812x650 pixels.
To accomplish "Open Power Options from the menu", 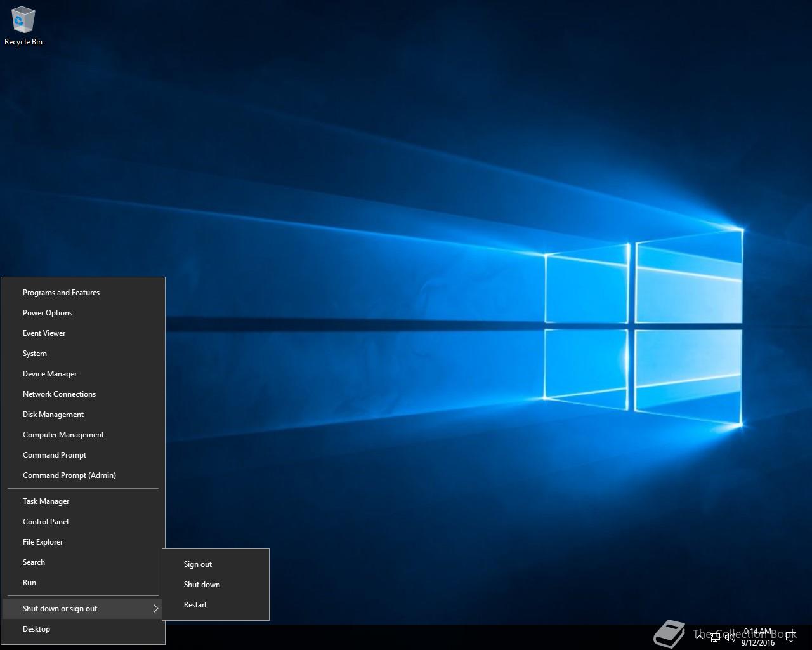I will [48, 313].
